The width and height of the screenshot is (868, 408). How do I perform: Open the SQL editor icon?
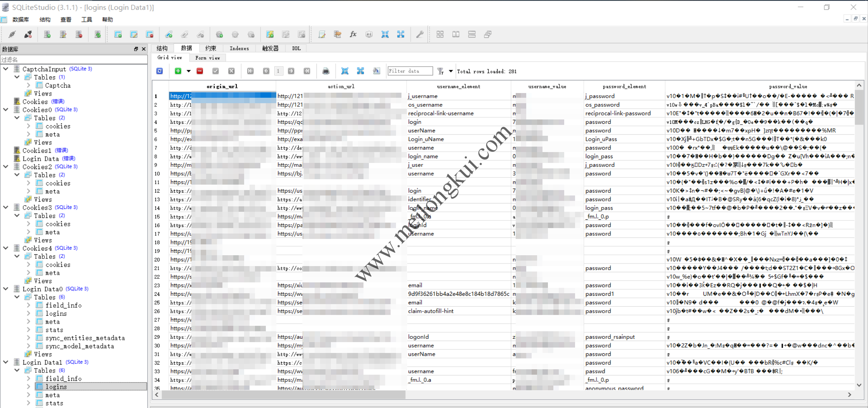click(x=322, y=34)
